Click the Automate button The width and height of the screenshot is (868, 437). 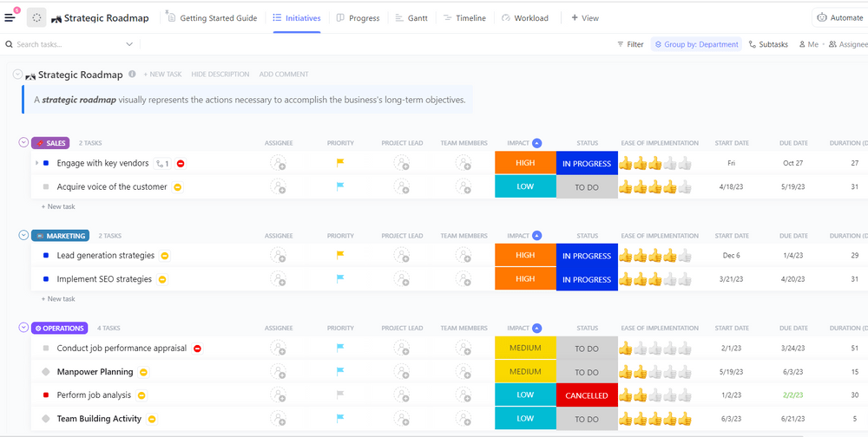pos(839,18)
